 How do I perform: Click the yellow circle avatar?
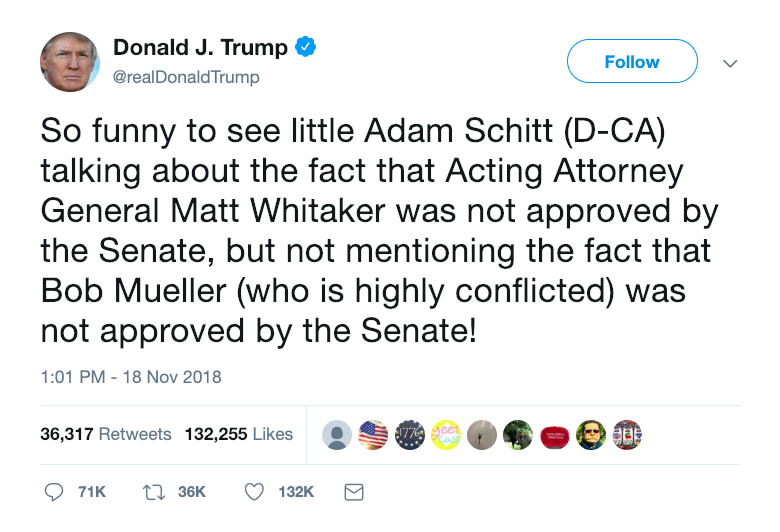(x=446, y=435)
